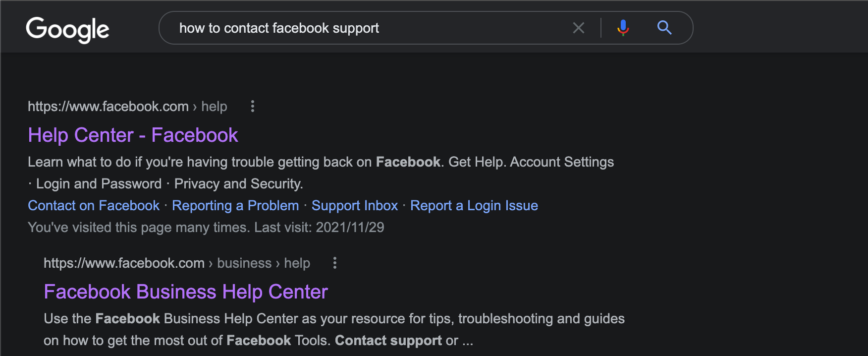Follow the Reporting a Problem sitelink
Image resolution: width=868 pixels, height=356 pixels.
pyautogui.click(x=235, y=205)
